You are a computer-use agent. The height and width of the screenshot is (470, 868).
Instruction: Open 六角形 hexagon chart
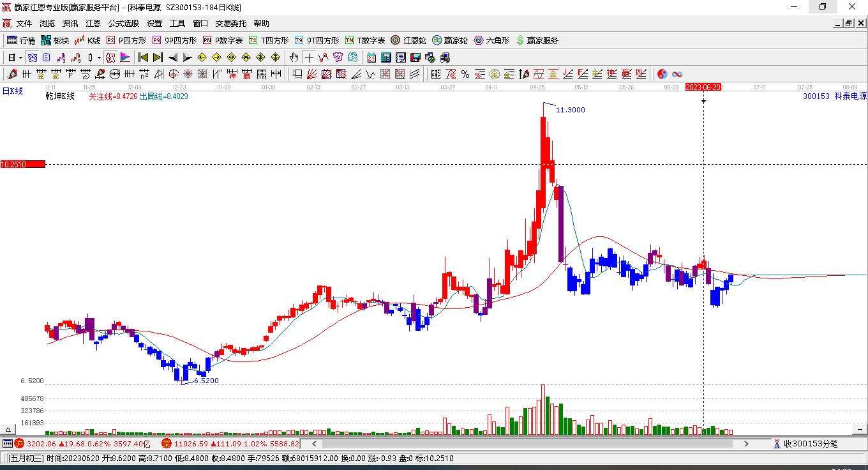click(491, 40)
